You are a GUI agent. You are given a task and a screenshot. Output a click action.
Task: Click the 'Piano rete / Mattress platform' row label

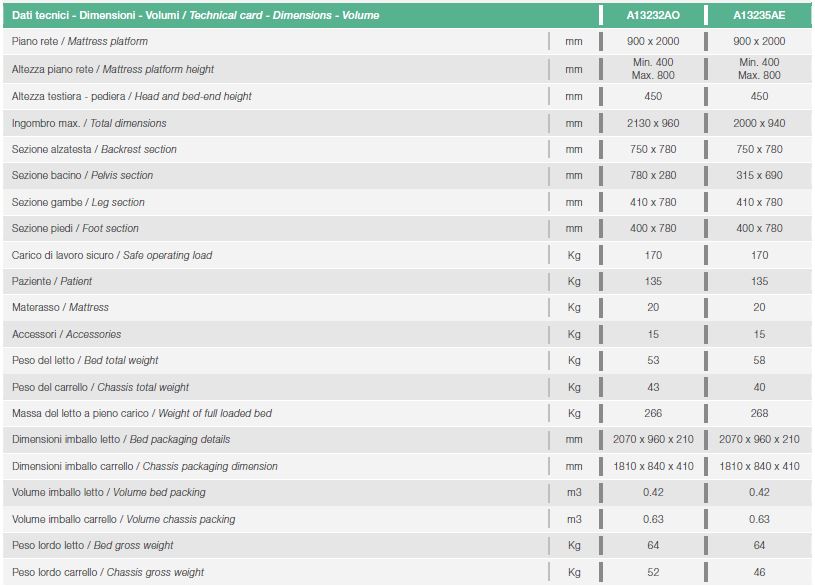pos(80,41)
